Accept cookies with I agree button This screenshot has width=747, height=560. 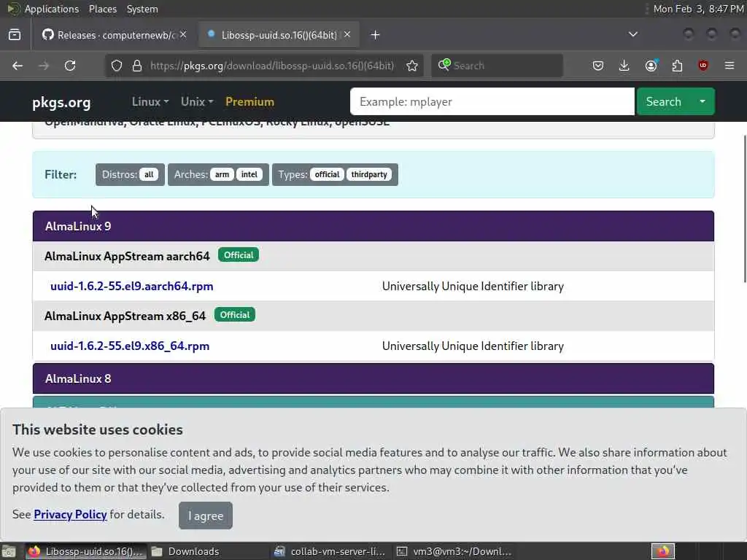(206, 516)
